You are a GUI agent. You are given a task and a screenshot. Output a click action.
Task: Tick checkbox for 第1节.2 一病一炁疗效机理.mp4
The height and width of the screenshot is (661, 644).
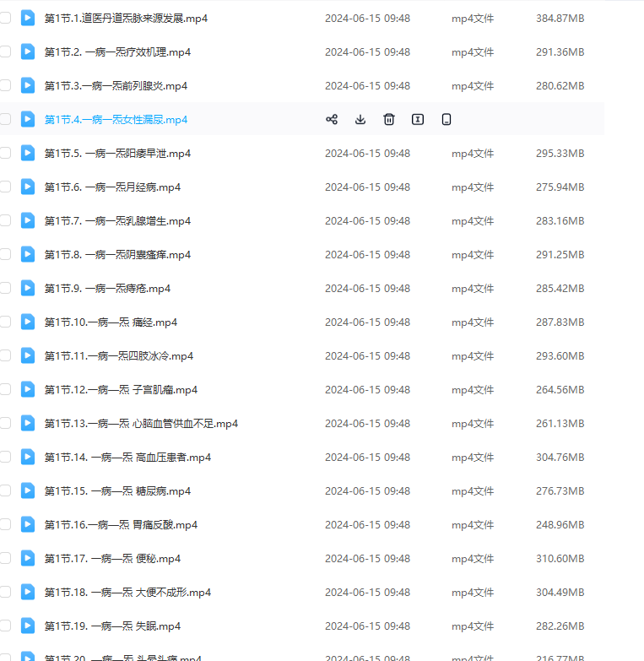(x=5, y=51)
